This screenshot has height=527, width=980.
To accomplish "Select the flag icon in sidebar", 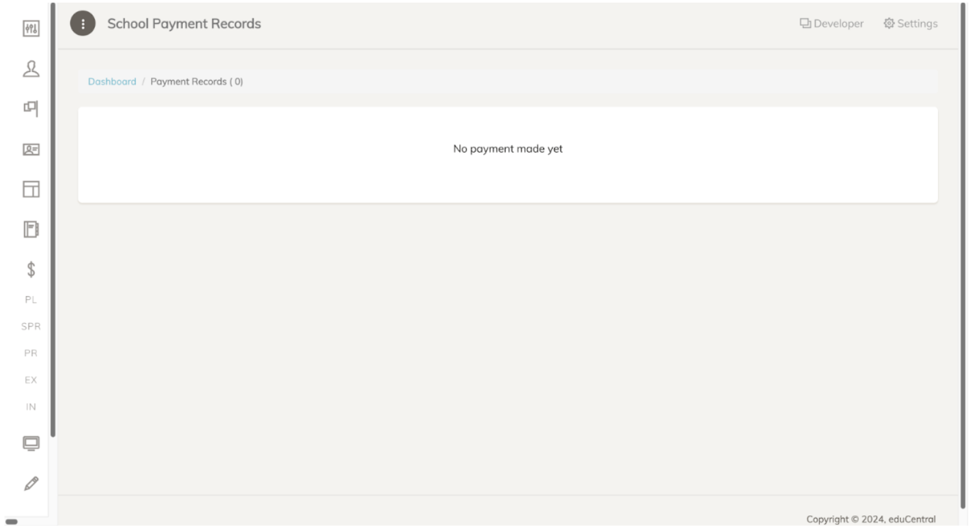I will (x=30, y=108).
